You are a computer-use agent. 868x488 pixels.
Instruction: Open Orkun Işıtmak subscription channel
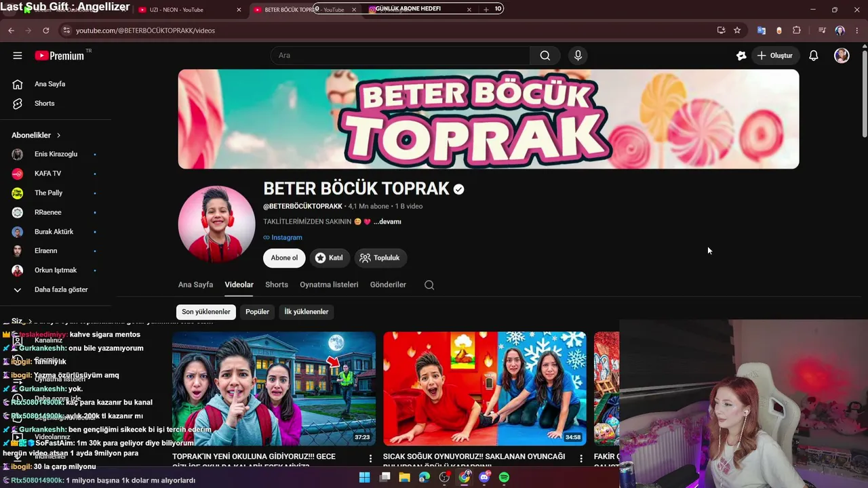(56, 270)
